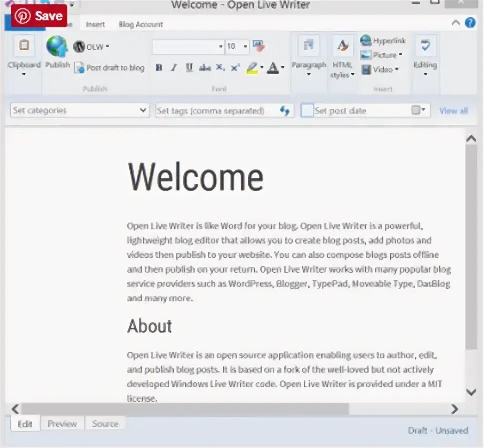Click the horizontal scrollbar right arrow
The width and height of the screenshot is (484, 448).
(454, 409)
